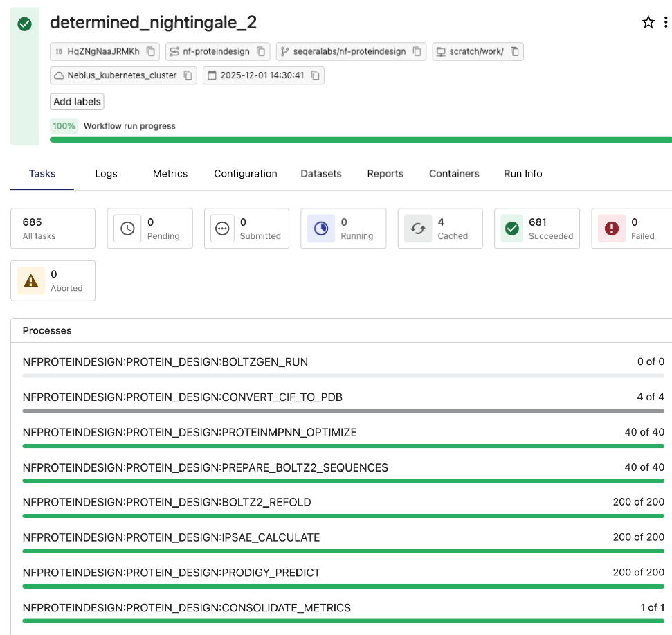This screenshot has height=635, width=672.
Task: Copy the Nebius_kubernetes_cluster compute environment name
Action: (189, 75)
